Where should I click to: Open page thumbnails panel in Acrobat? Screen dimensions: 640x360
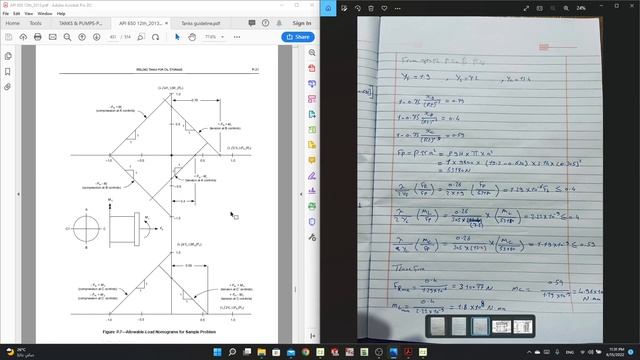tap(8, 56)
